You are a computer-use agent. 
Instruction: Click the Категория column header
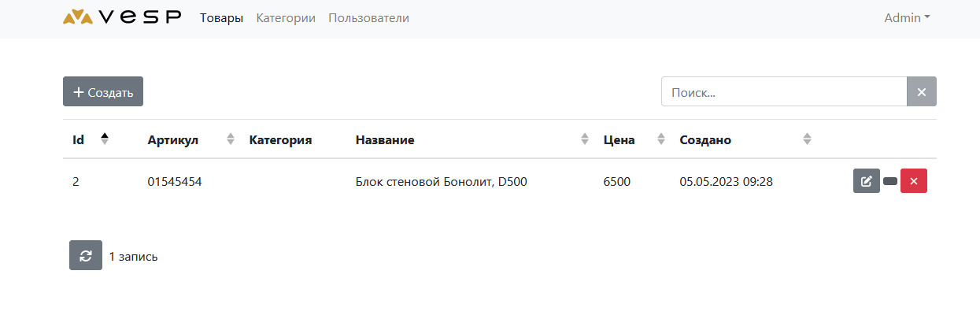click(280, 140)
